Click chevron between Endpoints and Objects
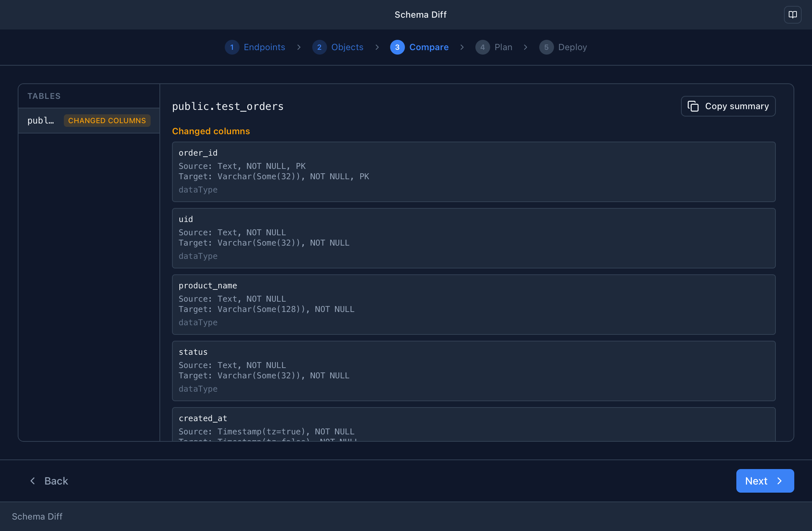812x531 pixels. (x=299, y=47)
